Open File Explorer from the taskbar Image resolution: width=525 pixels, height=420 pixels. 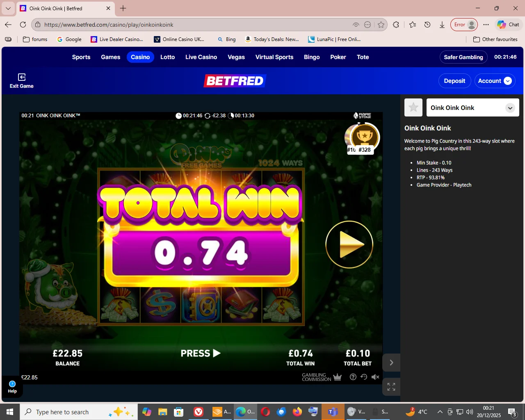pos(163,412)
